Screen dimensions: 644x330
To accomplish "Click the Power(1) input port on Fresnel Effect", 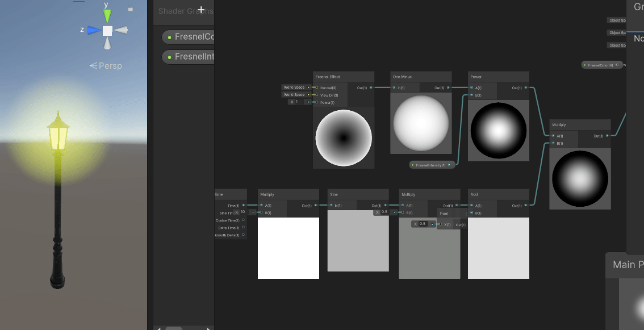I will point(317,102).
